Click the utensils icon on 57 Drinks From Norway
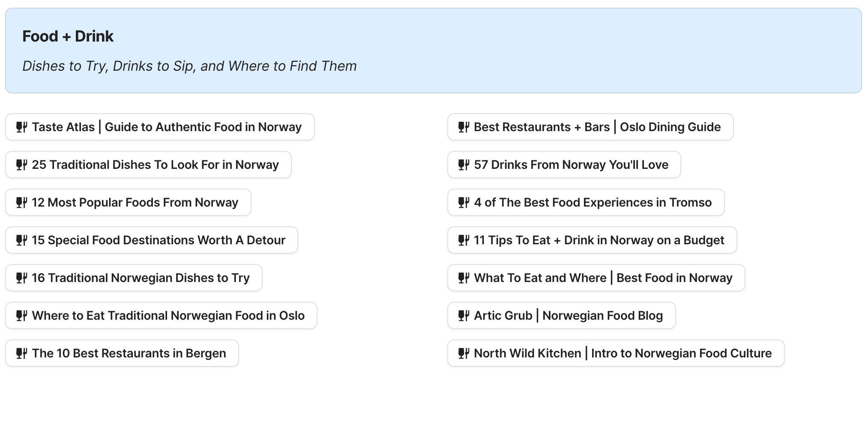This screenshot has width=868, height=438. click(464, 165)
